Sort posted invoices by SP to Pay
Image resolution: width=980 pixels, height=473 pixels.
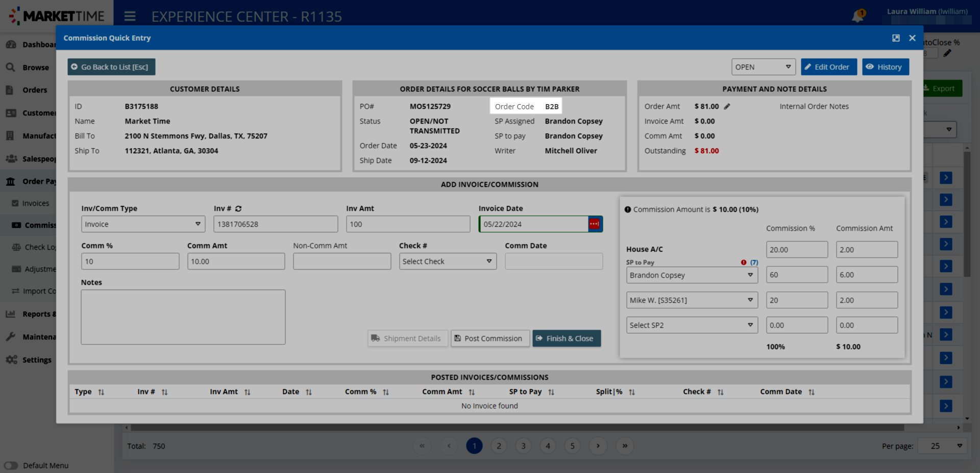pyautogui.click(x=551, y=392)
